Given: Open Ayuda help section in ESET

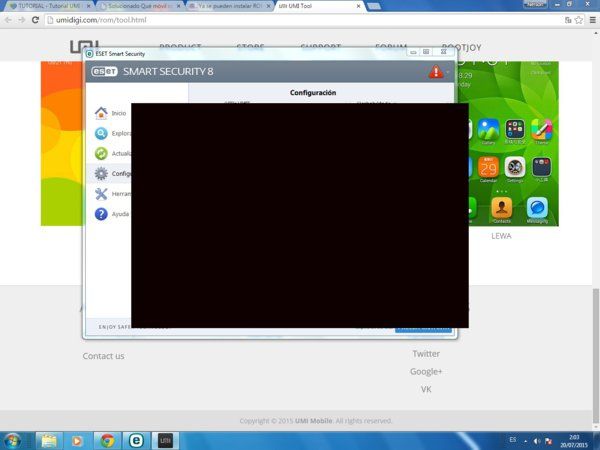Looking at the screenshot, I should tap(111, 214).
